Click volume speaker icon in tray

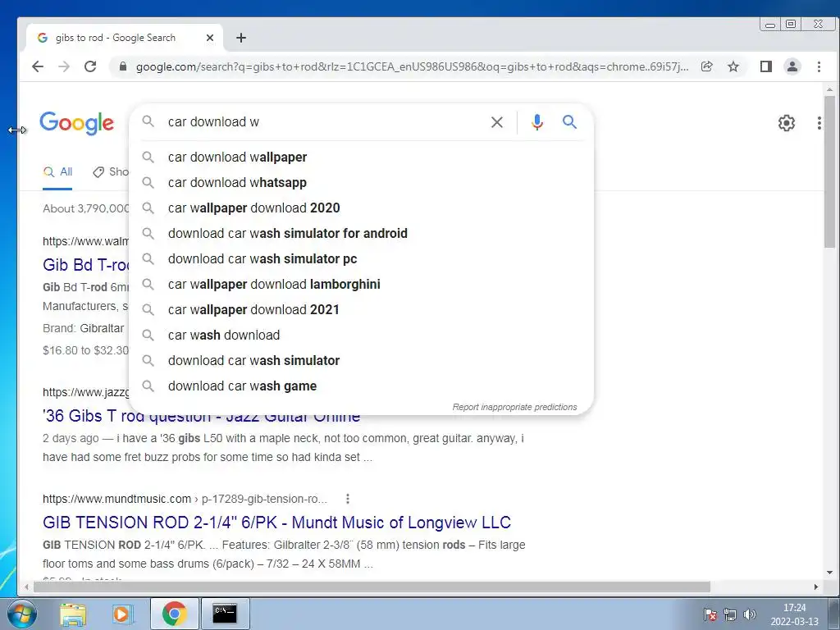point(750,614)
